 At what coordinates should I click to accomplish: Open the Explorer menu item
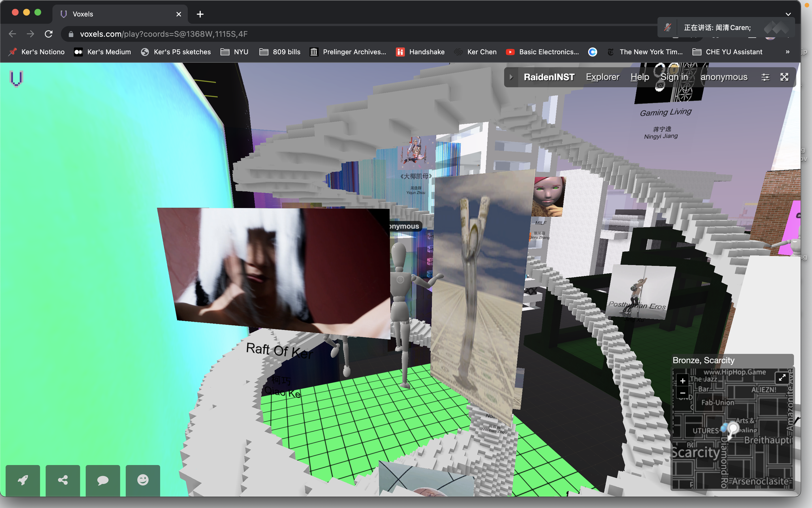coord(602,77)
